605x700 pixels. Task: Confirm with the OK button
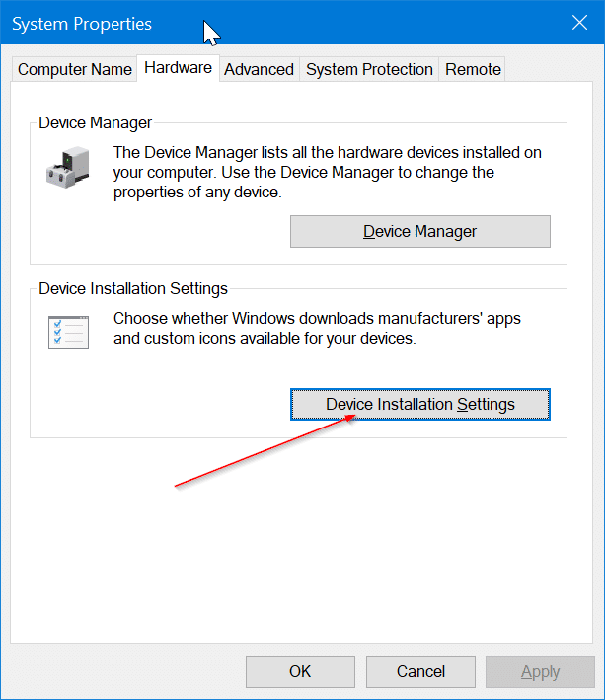[x=300, y=671]
